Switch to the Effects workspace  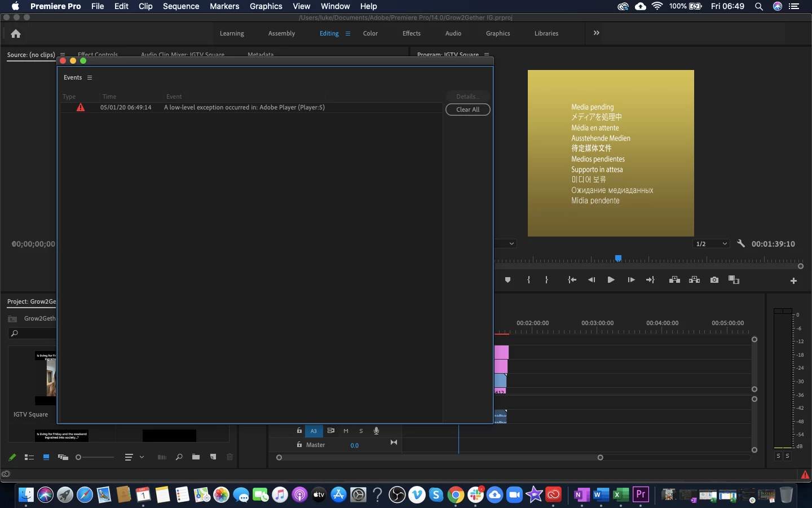pos(412,33)
